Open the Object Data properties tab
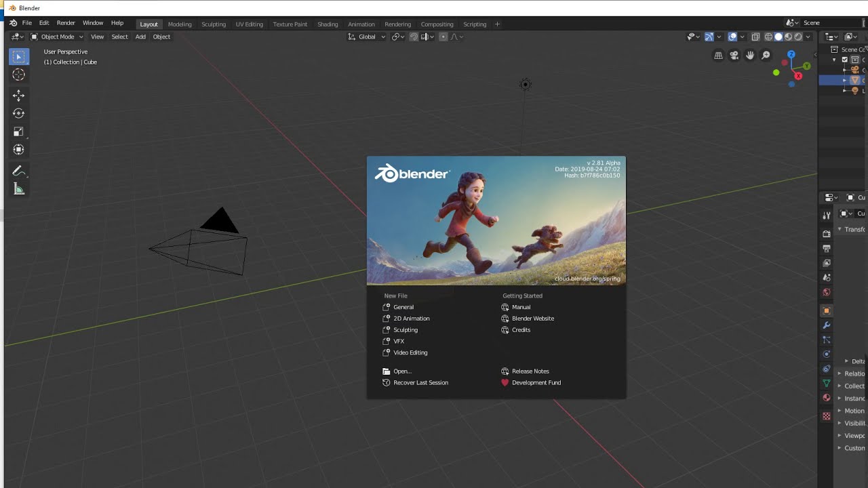This screenshot has width=868, height=488. pyautogui.click(x=827, y=384)
